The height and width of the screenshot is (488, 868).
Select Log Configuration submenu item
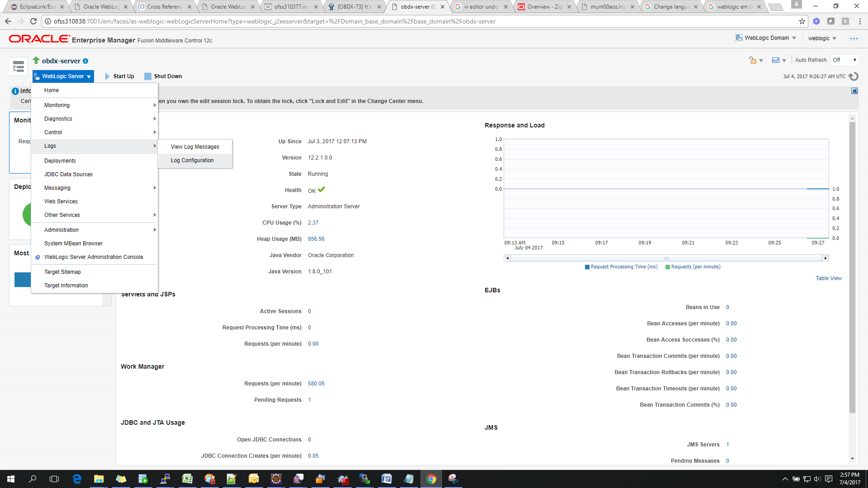(195, 160)
